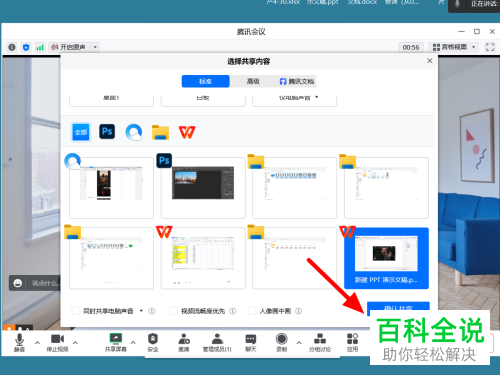Screen dimensions: 500x375
Task: Select the 新建 PPT 演示文稿 window thumbnail
Action: coord(386,258)
